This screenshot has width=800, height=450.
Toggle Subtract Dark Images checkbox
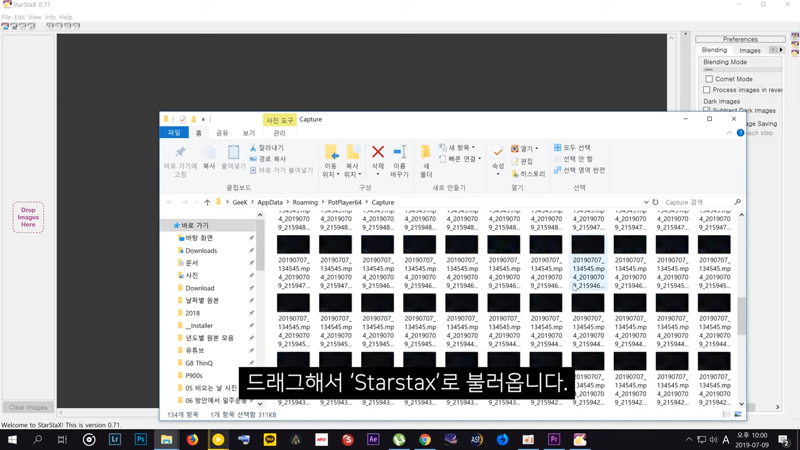click(707, 110)
